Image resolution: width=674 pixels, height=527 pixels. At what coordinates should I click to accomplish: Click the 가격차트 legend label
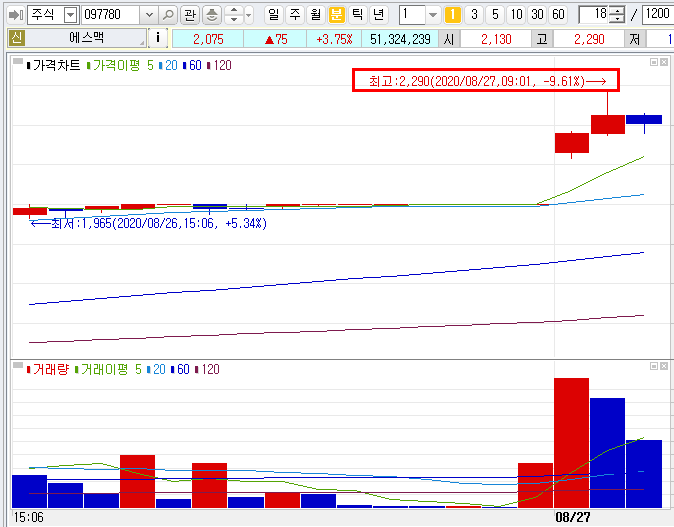click(x=53, y=65)
